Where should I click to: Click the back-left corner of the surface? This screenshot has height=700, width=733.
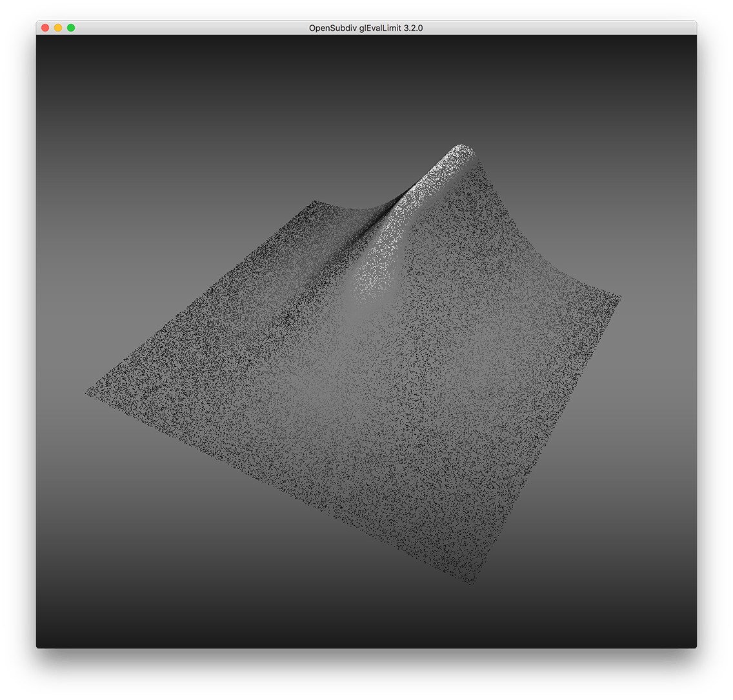click(x=315, y=202)
